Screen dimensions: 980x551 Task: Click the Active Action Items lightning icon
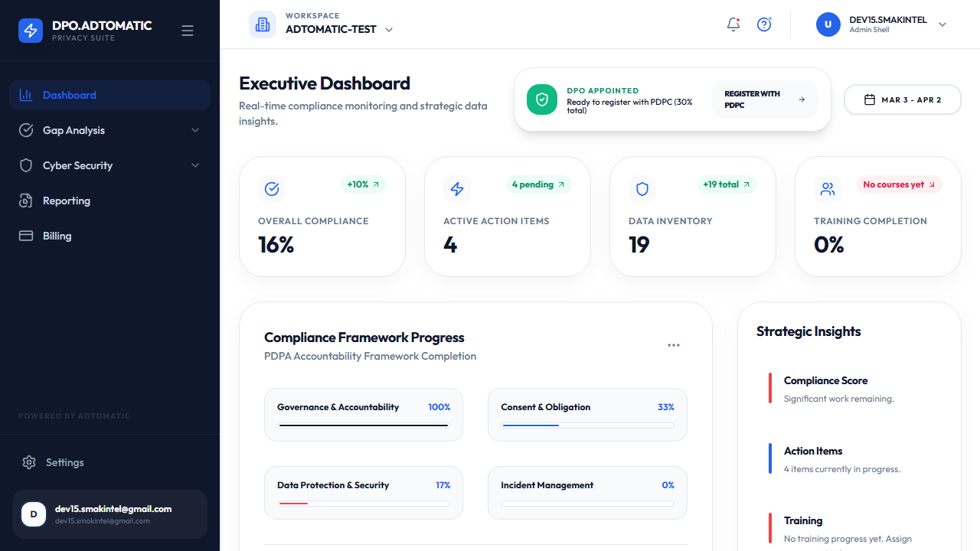(x=457, y=188)
